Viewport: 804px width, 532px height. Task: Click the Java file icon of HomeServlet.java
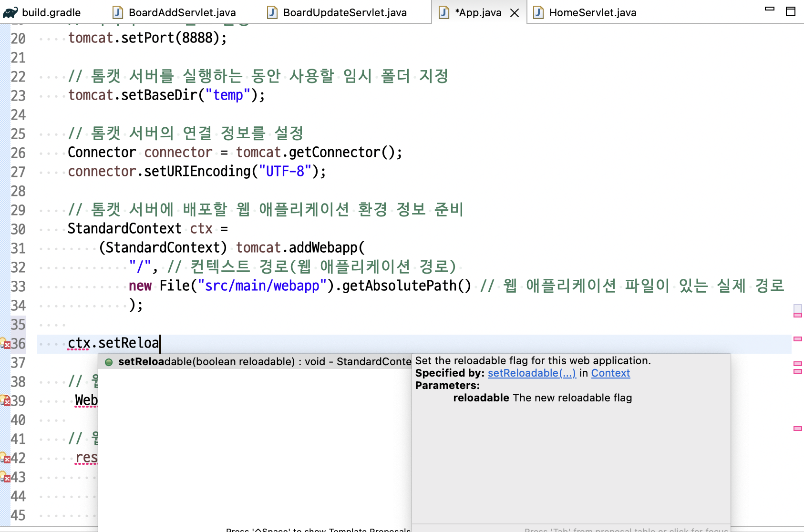pyautogui.click(x=538, y=12)
